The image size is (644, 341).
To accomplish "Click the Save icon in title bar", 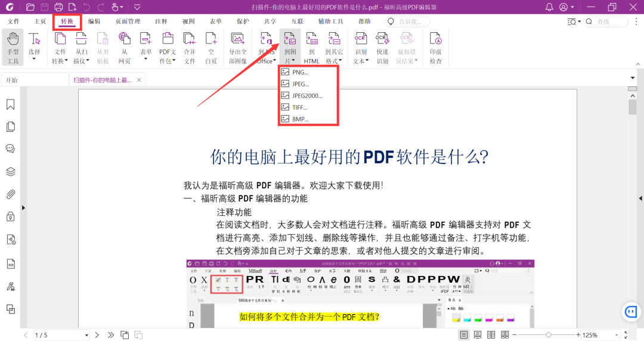I will pos(44,7).
